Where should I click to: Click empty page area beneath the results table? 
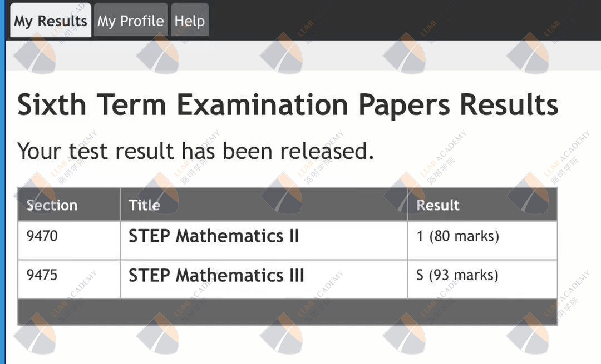coord(287,345)
